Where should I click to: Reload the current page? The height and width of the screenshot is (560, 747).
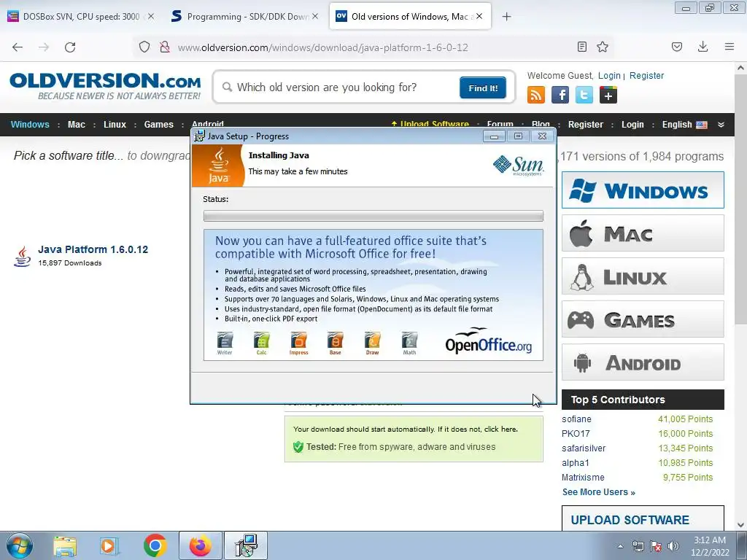coord(70,47)
